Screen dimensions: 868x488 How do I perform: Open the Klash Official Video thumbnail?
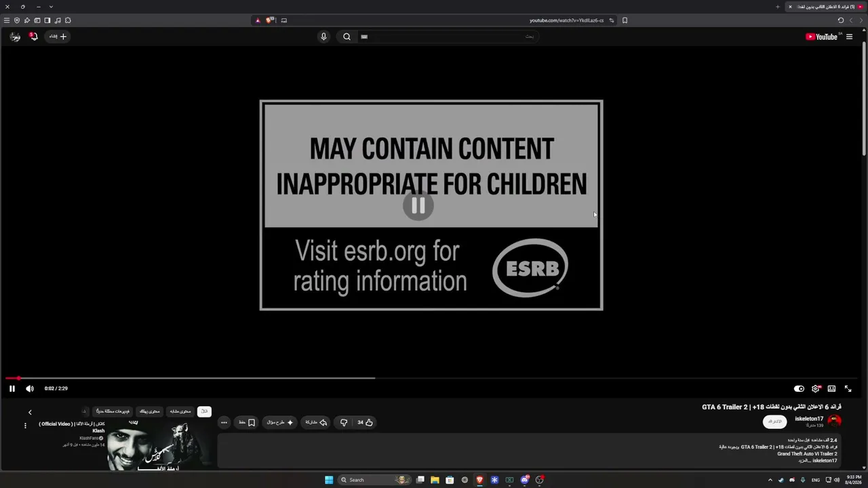coord(161,445)
